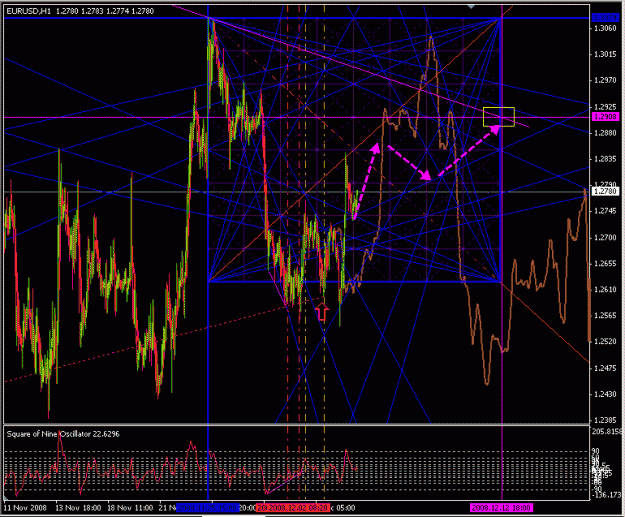This screenshot has width=625, height=517.
Task: Click the small triangle at the indicator window's bottom-left
Action: coord(6,498)
